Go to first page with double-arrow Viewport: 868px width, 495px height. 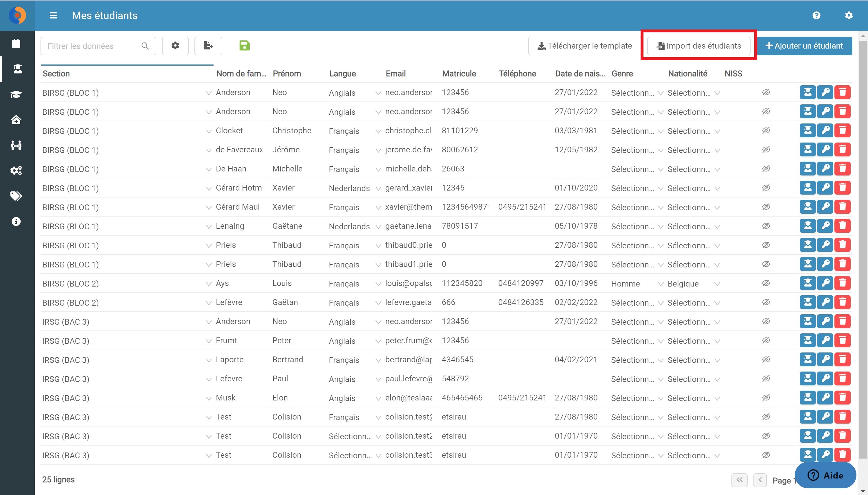[x=740, y=480]
